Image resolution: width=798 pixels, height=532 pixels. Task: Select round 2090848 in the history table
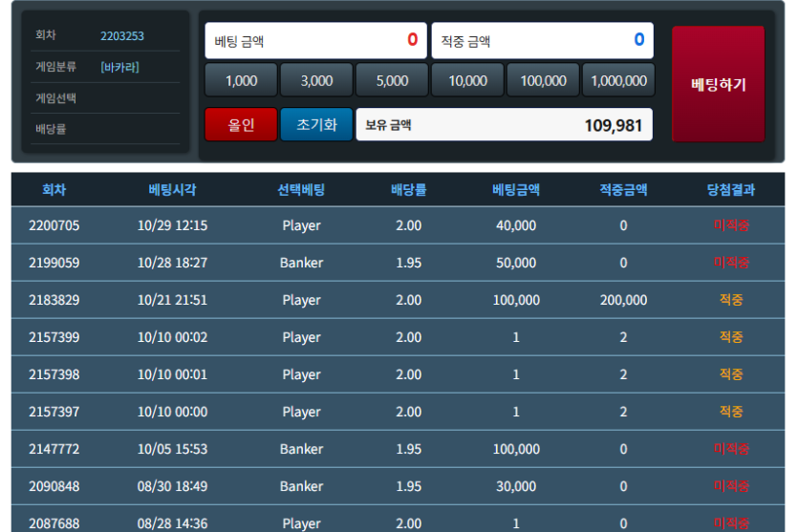coord(54,486)
